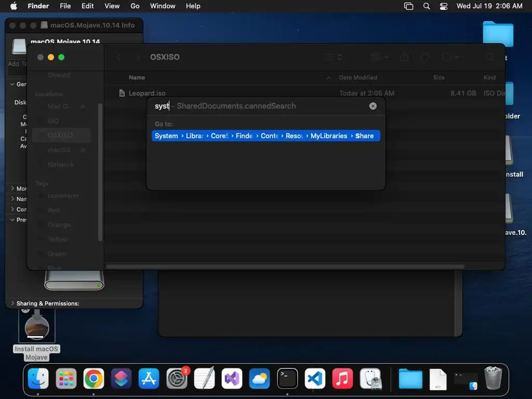Sort by the Kind column header
Screen dimensions: 532x399
pyautogui.click(x=489, y=77)
